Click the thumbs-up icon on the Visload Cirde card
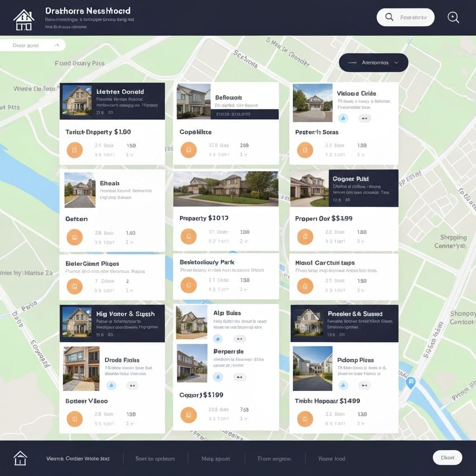This screenshot has width=476, height=476. click(343, 118)
